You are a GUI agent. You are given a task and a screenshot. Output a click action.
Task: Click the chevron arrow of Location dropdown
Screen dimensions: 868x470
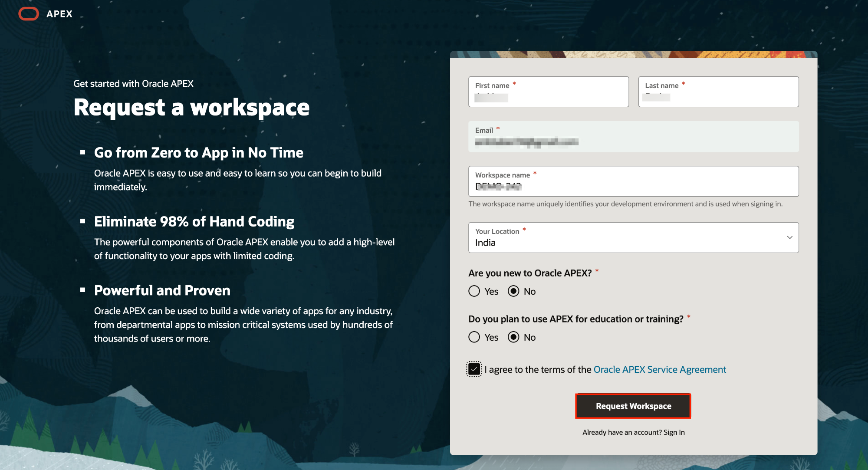789,238
